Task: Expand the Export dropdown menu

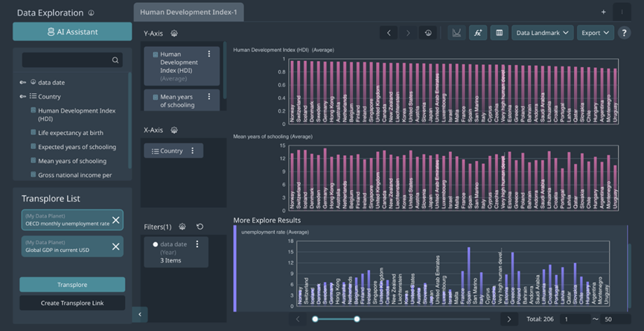Action: tap(595, 33)
